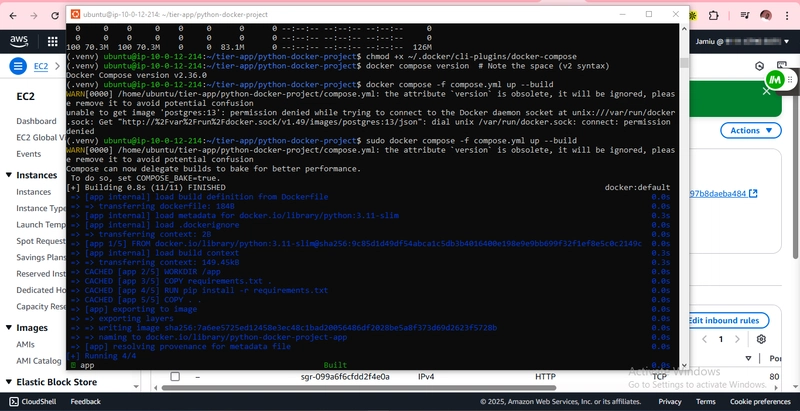Click the 'sudo docker compose -f compose.yml up --build' command line
Screen dimensions: 800x411
(x=471, y=140)
